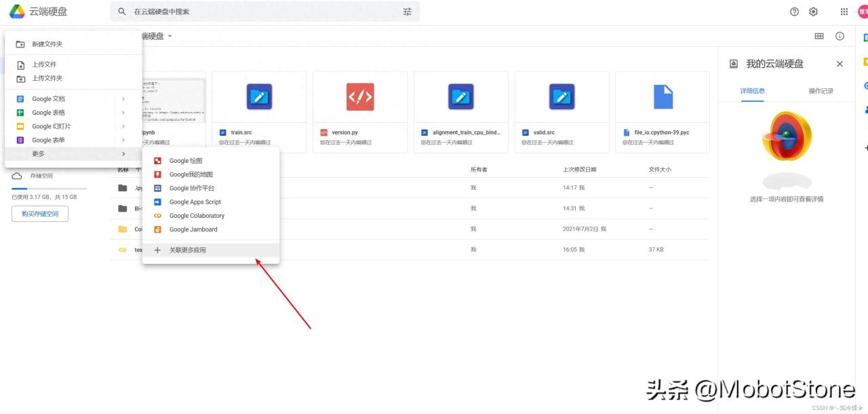Select the 详细信息 tab
The image size is (868, 414).
tap(752, 91)
